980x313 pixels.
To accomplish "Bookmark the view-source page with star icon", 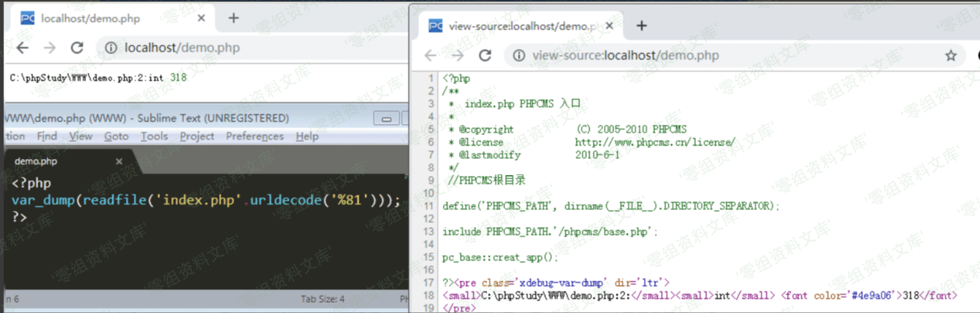I will tap(951, 55).
